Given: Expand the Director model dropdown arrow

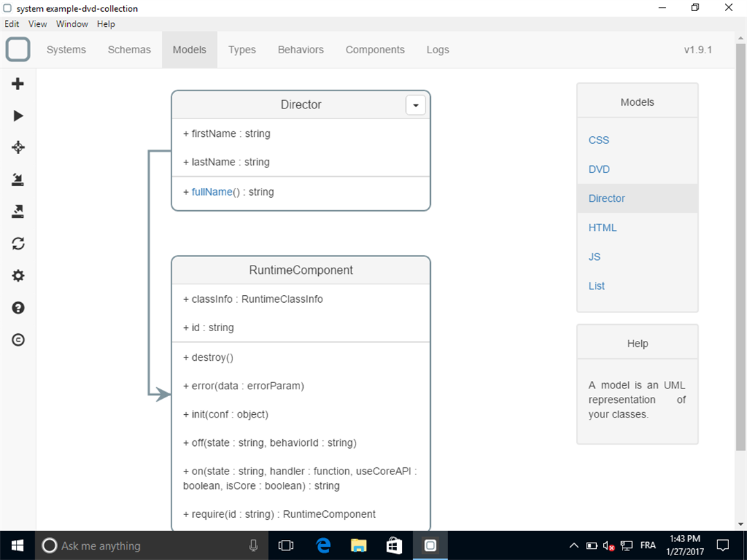Looking at the screenshot, I should pos(416,105).
